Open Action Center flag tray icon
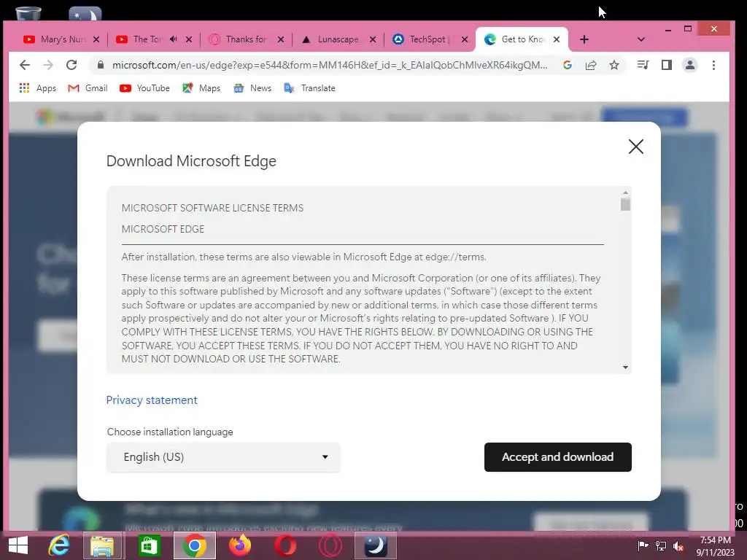This screenshot has height=560, width=747. [x=643, y=545]
